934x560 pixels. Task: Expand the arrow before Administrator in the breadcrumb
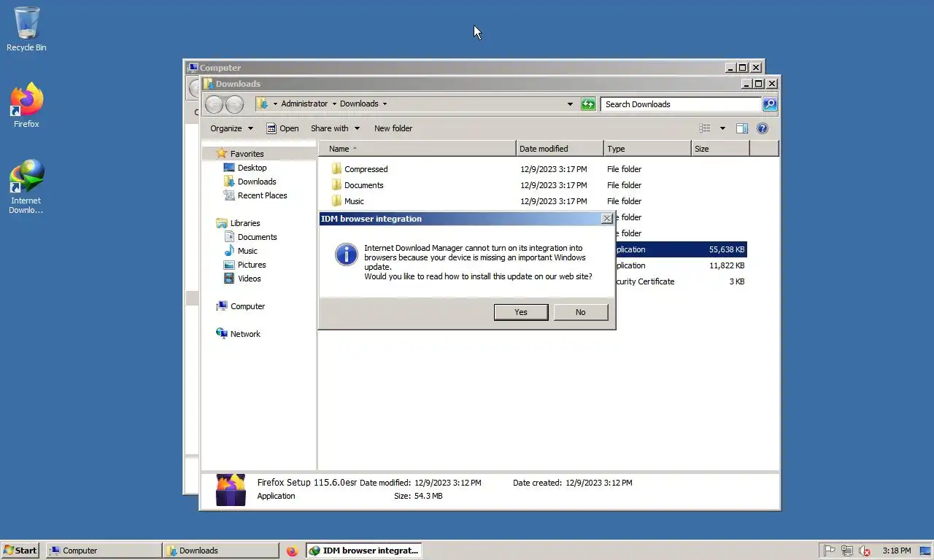pyautogui.click(x=275, y=104)
